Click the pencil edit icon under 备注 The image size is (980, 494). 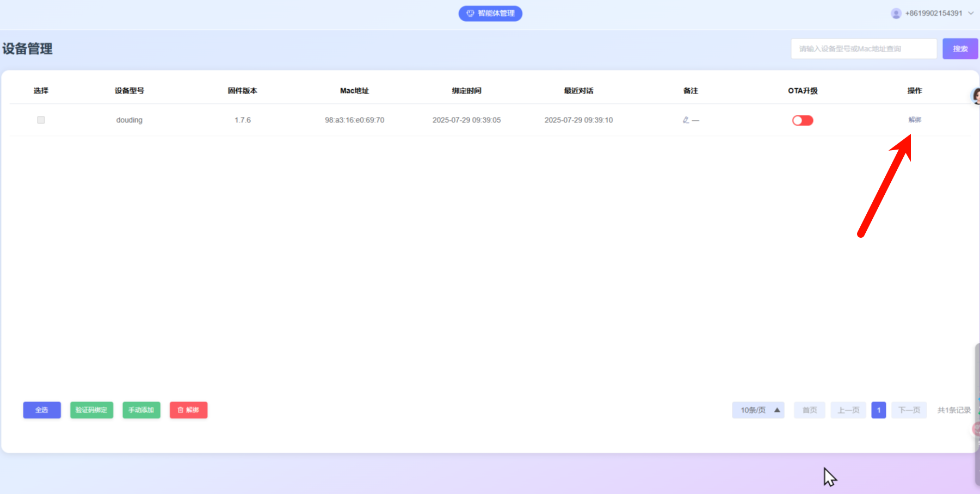[x=686, y=120]
